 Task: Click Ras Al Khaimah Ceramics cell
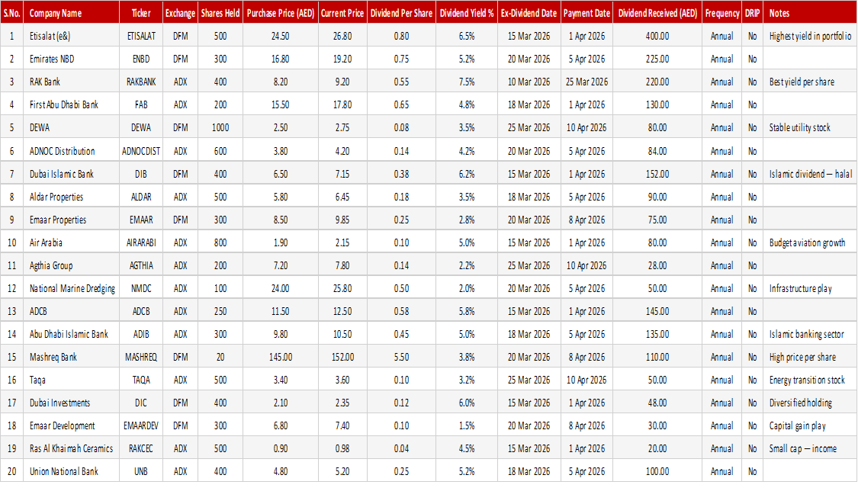(71, 448)
